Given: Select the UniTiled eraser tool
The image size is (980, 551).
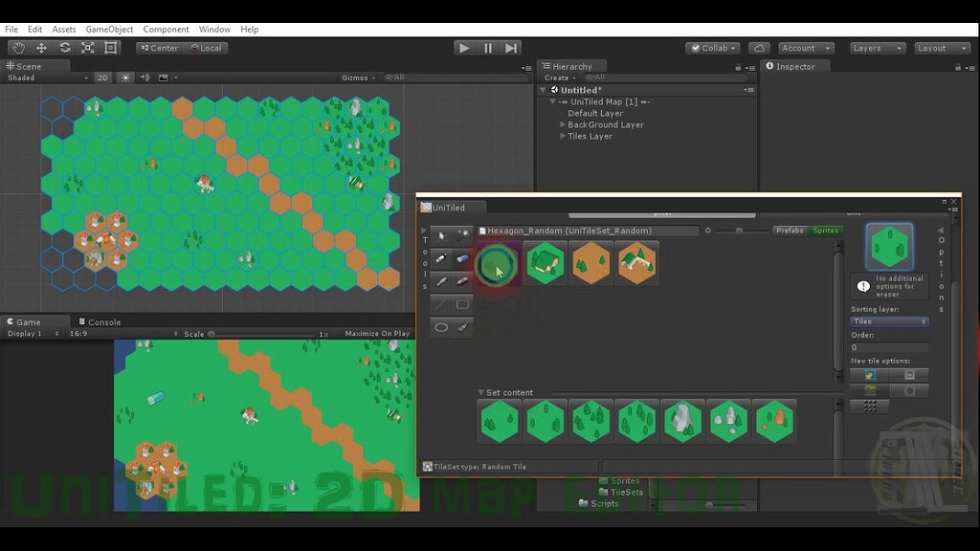Looking at the screenshot, I should pos(462,258).
